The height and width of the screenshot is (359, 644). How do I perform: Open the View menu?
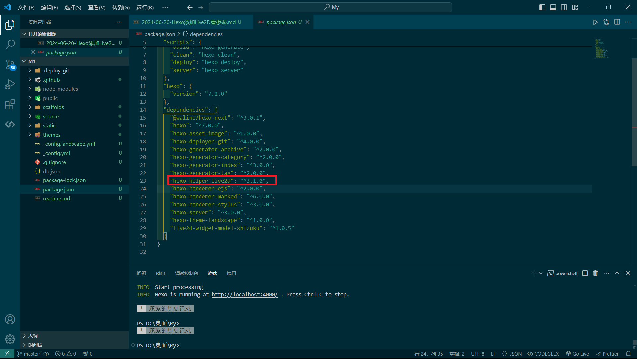pos(97,7)
